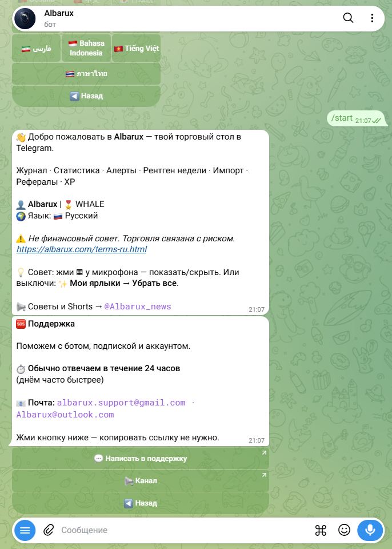The height and width of the screenshot is (549, 392).
Task: Start voice recording with microphone button
Action: (x=370, y=530)
